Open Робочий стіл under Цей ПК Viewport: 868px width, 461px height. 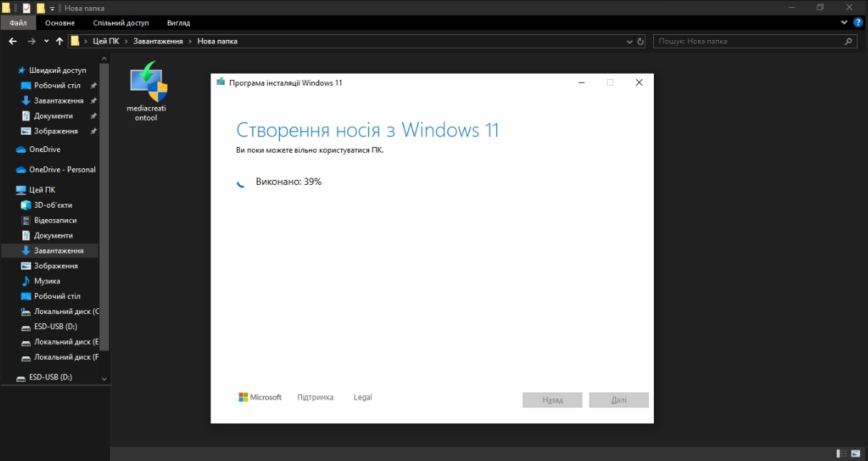pyautogui.click(x=57, y=296)
